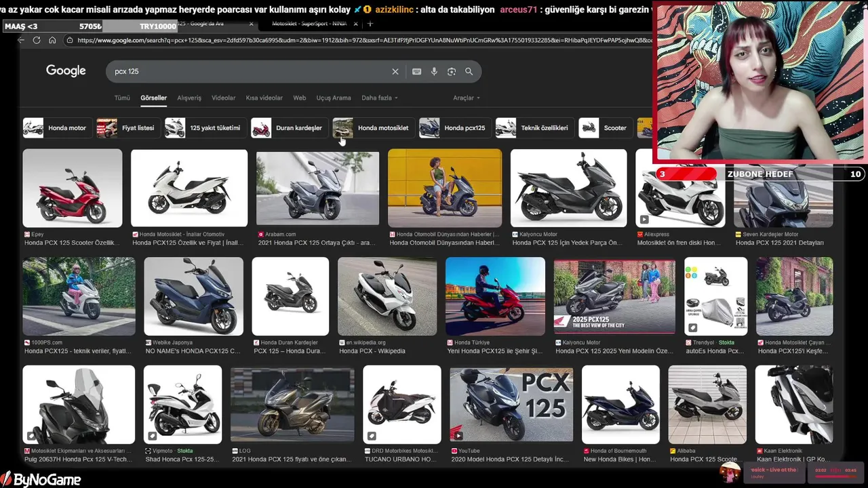Open Arabam.com 2021 PCX image

point(317,188)
